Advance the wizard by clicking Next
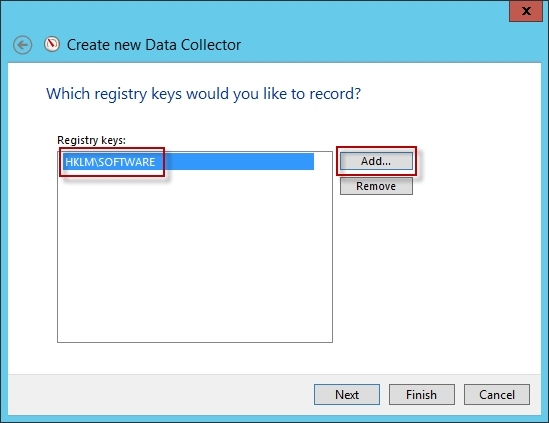 pos(347,395)
